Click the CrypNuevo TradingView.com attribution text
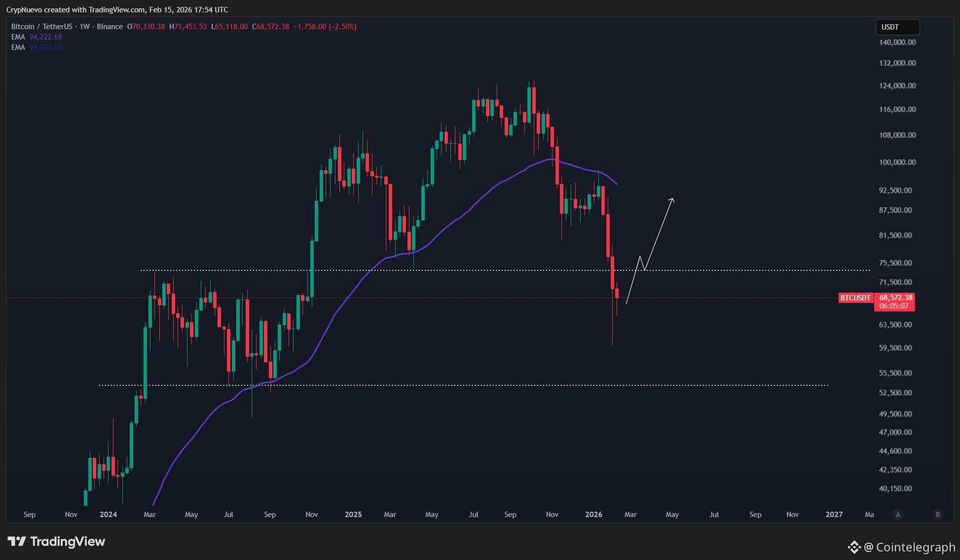The image size is (960, 560). coord(117,10)
